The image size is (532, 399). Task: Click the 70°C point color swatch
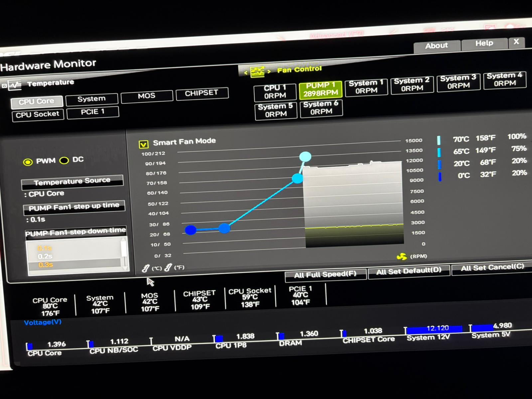[x=439, y=140]
